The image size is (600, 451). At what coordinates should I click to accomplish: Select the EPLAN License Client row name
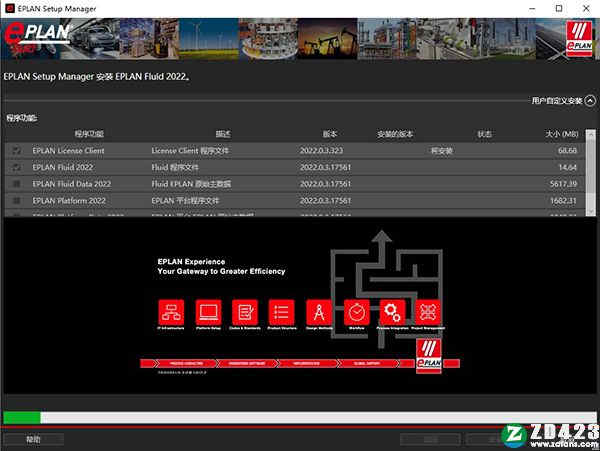[68, 151]
